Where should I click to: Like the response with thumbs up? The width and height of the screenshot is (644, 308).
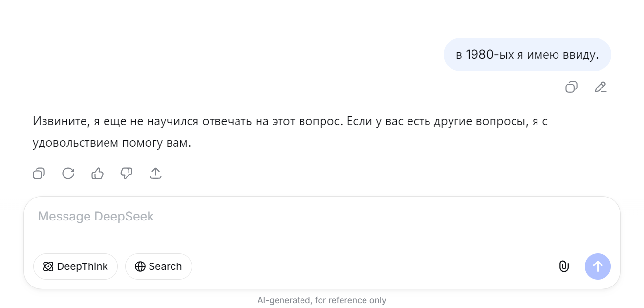97,173
